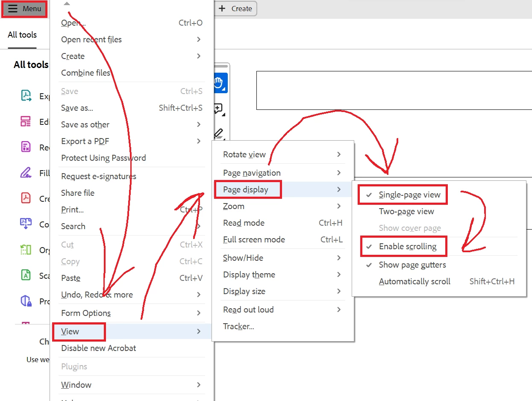The image size is (532, 401).
Task: Expand the Page navigation submenu
Action: click(283, 173)
